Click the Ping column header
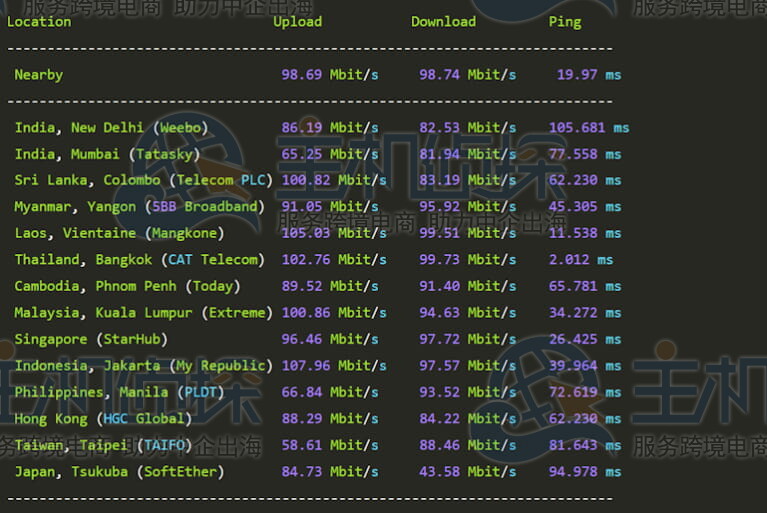The height and width of the screenshot is (513, 767). pos(564,21)
